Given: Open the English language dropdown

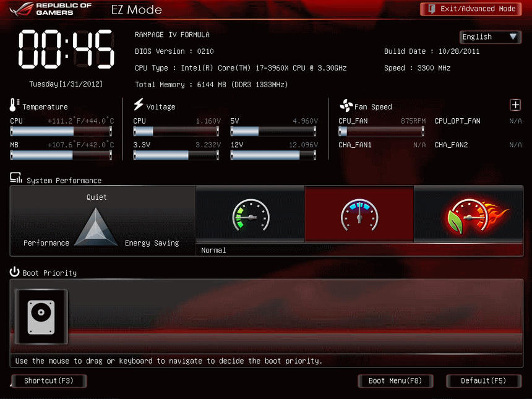Looking at the screenshot, I should (x=490, y=36).
